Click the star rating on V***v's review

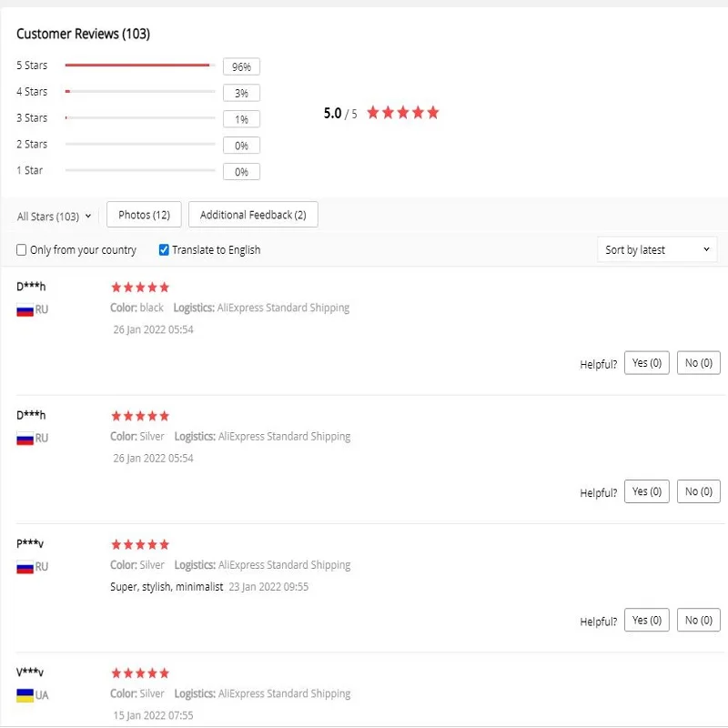(x=140, y=673)
